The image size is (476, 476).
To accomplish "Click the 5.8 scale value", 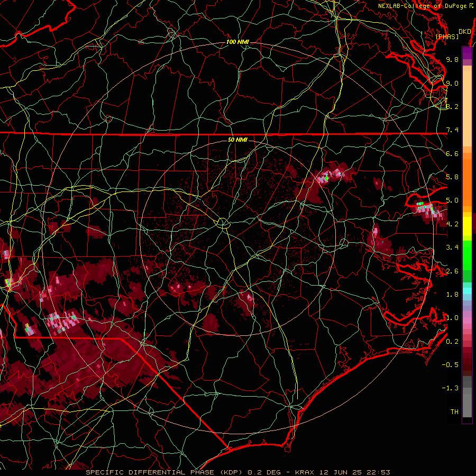I will pos(452,177).
